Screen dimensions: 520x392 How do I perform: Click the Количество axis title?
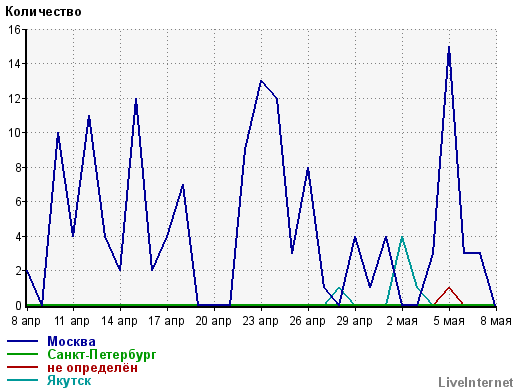pos(43,12)
